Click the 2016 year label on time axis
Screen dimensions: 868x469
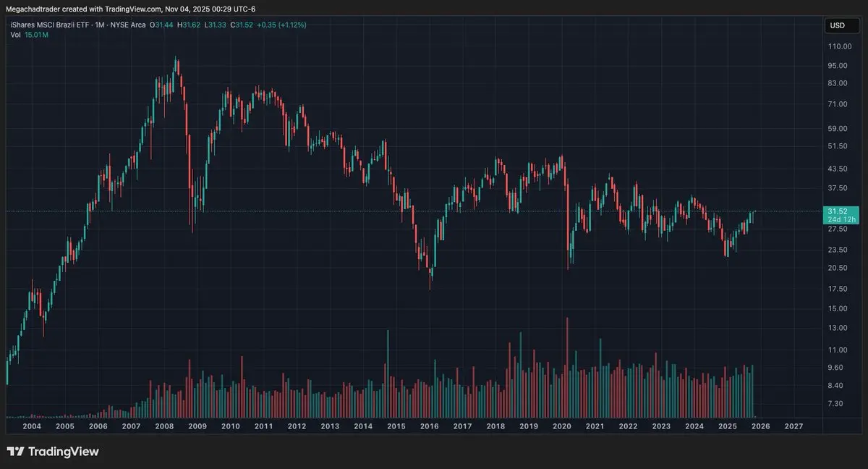click(x=430, y=427)
